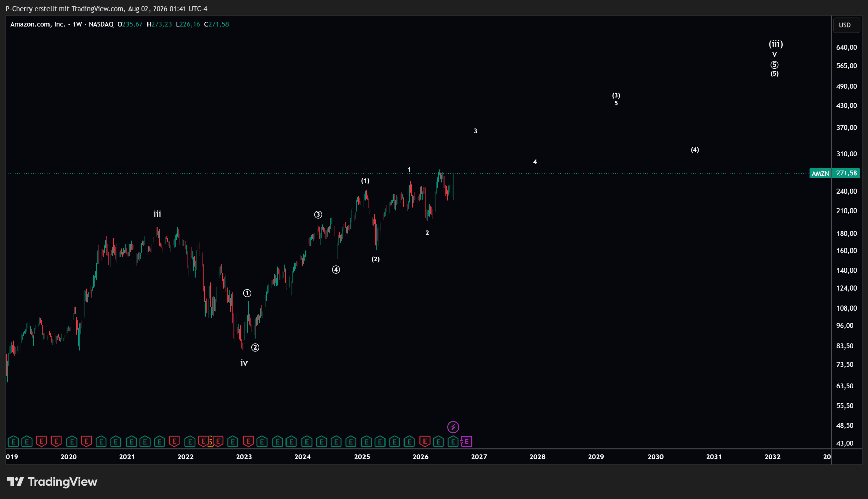Click the high value 273,23
This screenshot has width=868, height=499.
pos(161,24)
